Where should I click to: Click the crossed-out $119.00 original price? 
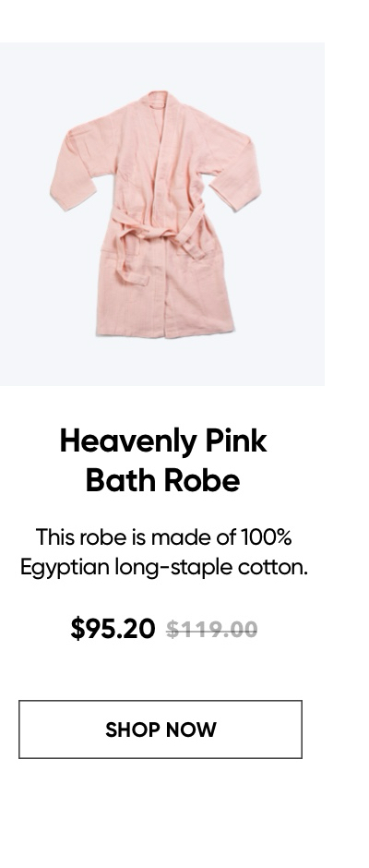(x=212, y=630)
